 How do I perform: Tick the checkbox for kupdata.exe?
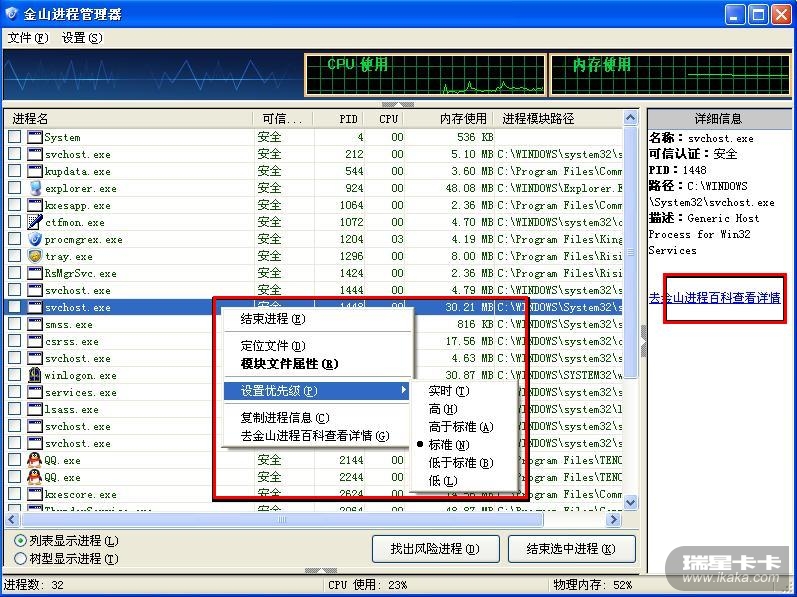click(15, 171)
